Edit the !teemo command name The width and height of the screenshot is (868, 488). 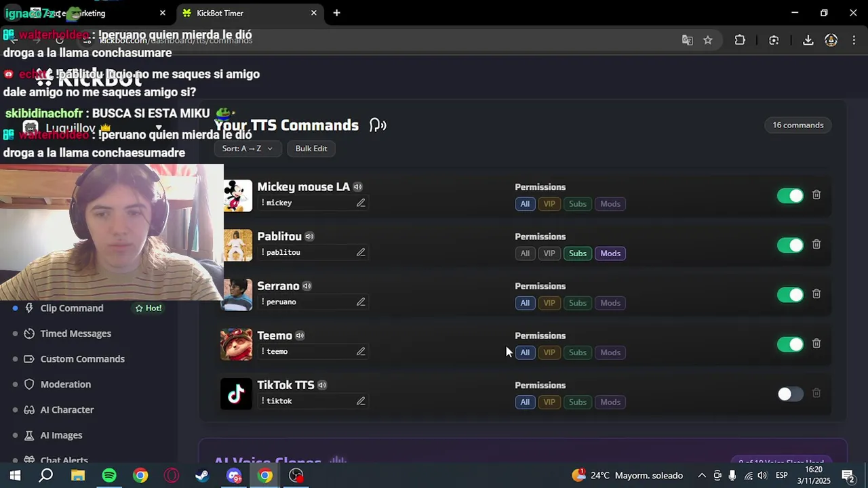click(x=361, y=351)
